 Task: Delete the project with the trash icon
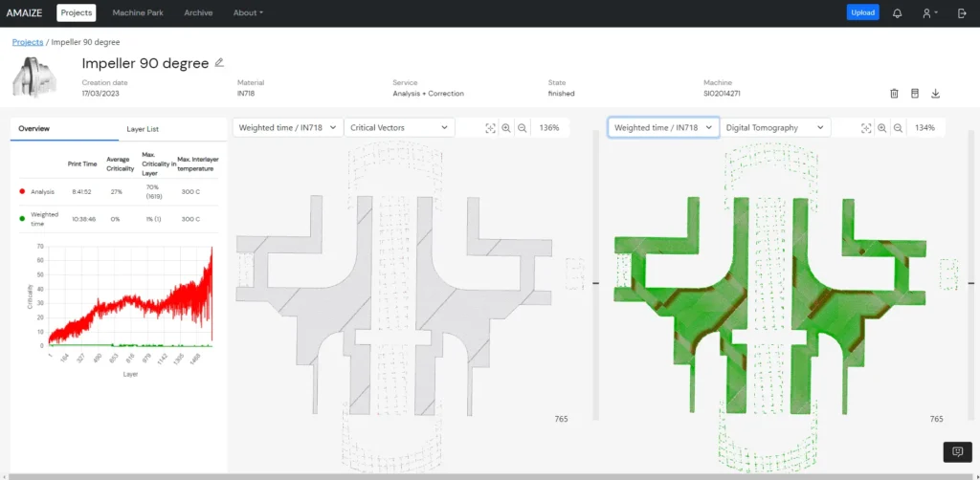pos(894,93)
